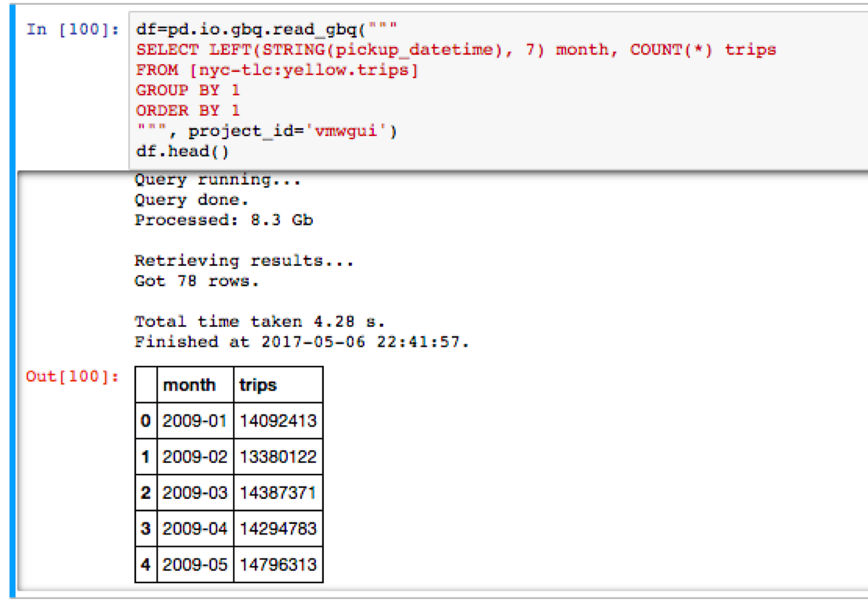This screenshot has width=868, height=602.
Task: Click row index 4 in the table
Action: 146,565
